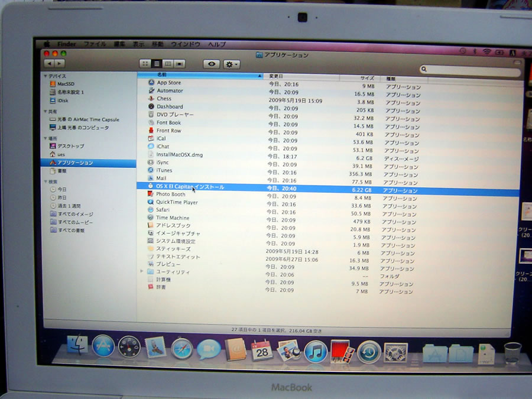532x399 pixels.
Task: Switch to icon view mode
Action: (145, 63)
